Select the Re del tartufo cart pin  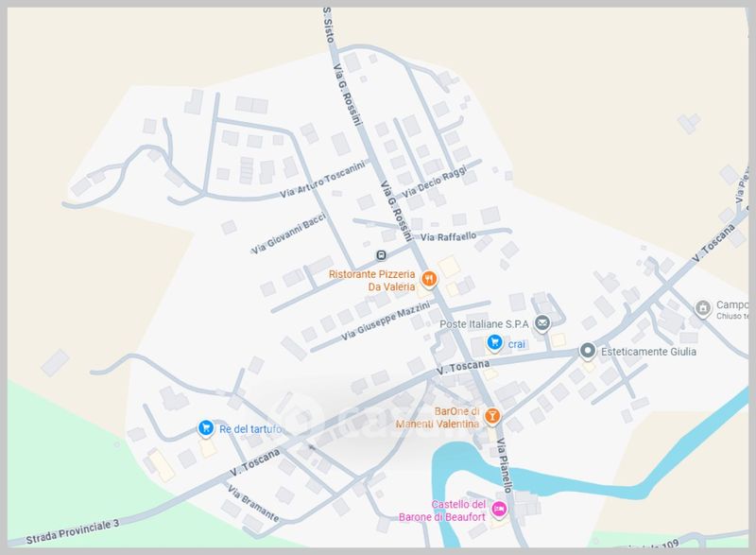(x=206, y=428)
